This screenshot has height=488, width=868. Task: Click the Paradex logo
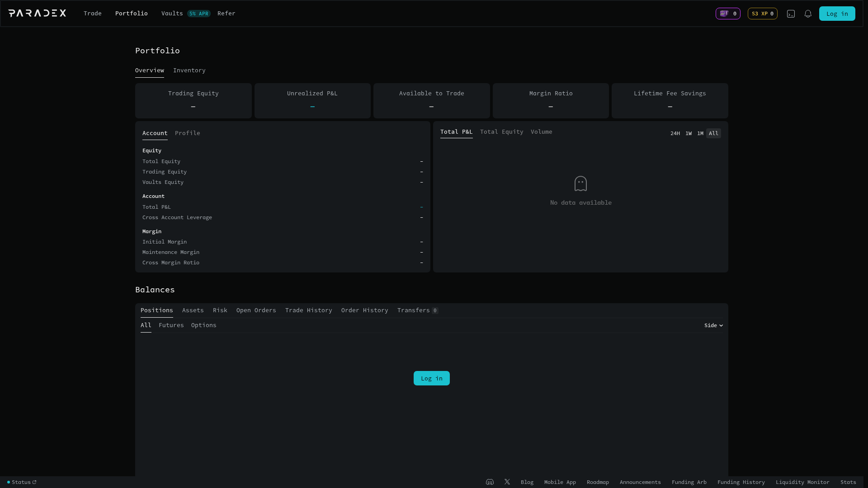(38, 13)
